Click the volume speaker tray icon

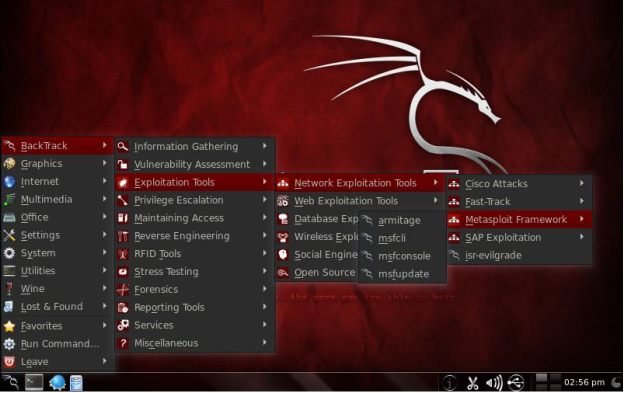coord(494,383)
